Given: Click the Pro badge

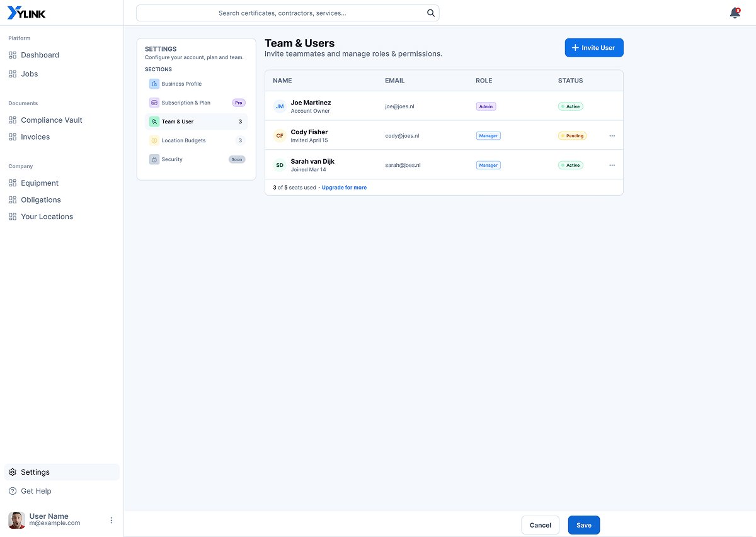Looking at the screenshot, I should pyautogui.click(x=239, y=103).
